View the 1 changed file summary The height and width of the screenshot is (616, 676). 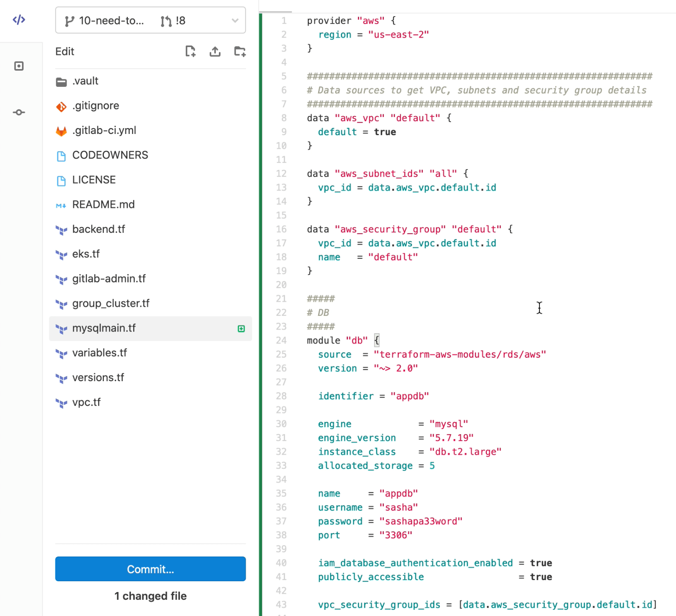[x=150, y=596]
